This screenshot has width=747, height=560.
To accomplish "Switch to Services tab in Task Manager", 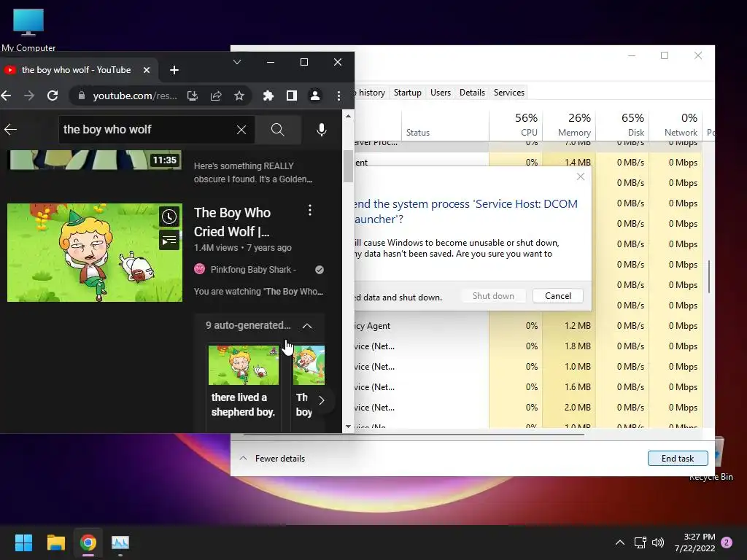I will 508,93.
